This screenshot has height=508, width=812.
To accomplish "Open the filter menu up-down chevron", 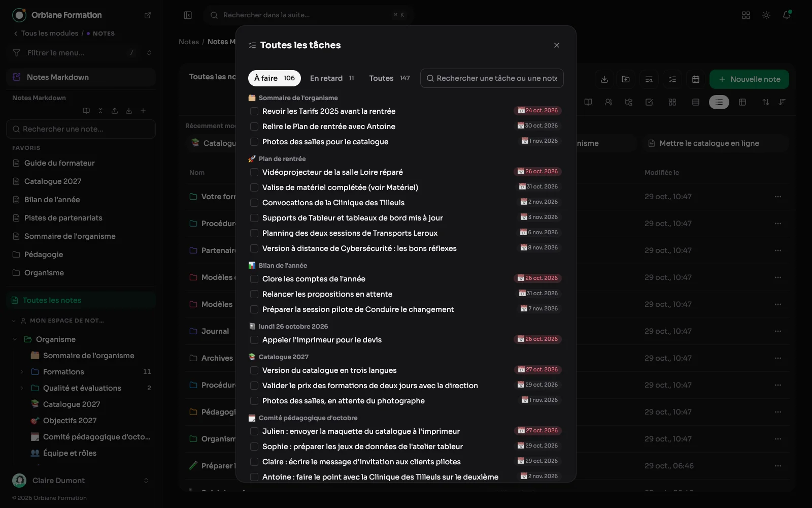I will tap(149, 53).
